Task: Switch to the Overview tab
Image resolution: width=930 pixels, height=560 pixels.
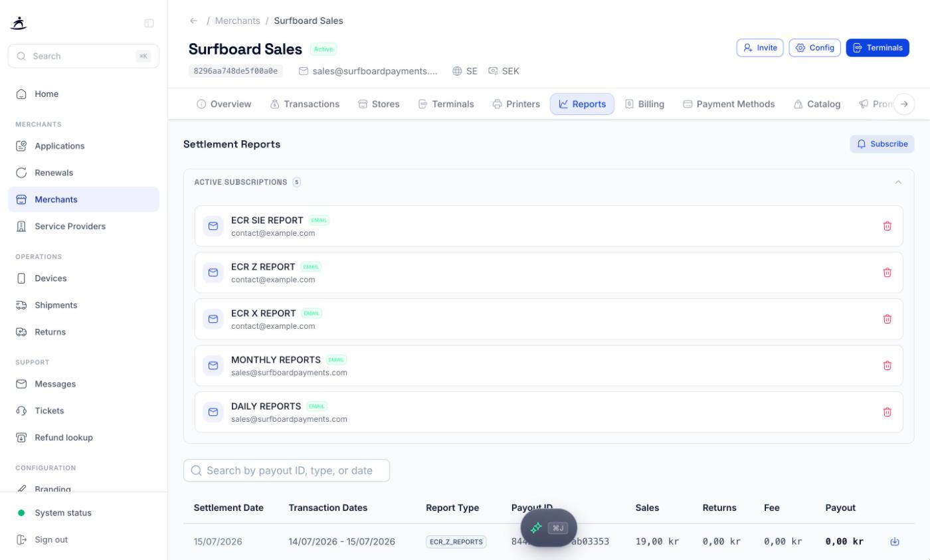Action: coord(224,104)
